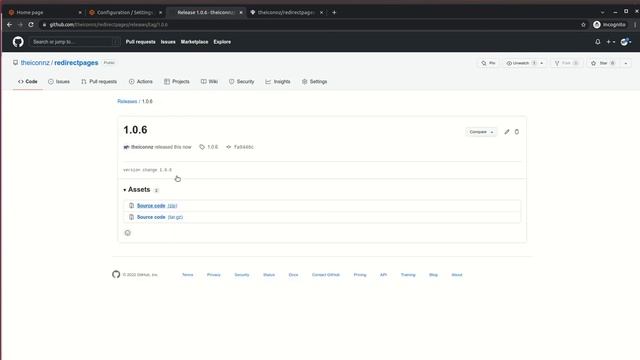Reload the current page
The width and height of the screenshot is (640, 360).
tap(31, 24)
